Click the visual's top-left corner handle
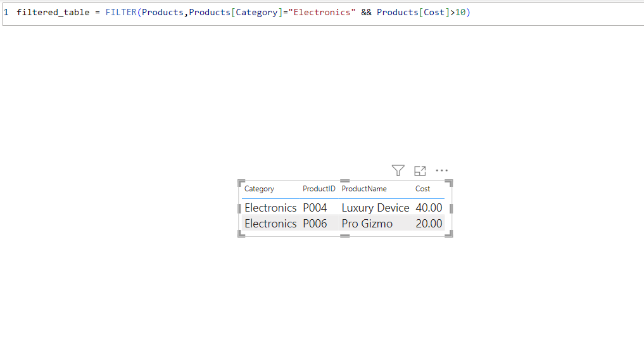The width and height of the screenshot is (644, 363). click(241, 183)
